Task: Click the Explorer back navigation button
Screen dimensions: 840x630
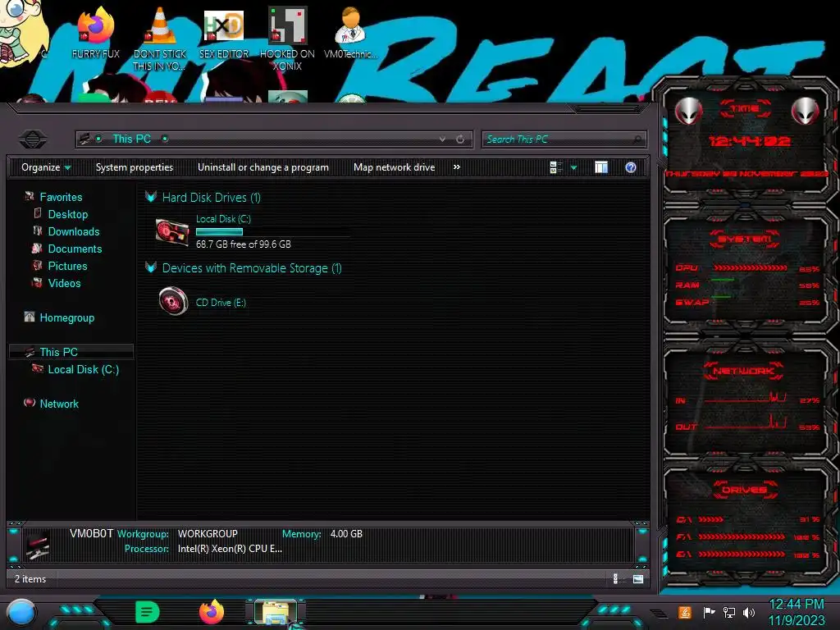Action: pyautogui.click(x=33, y=139)
